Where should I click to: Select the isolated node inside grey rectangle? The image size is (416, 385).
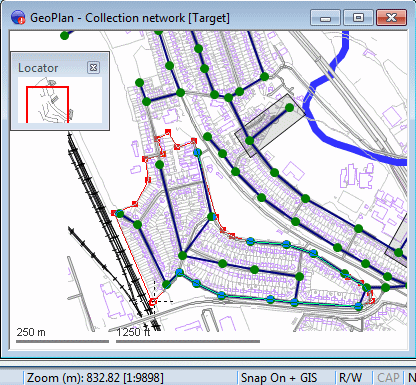[289, 107]
